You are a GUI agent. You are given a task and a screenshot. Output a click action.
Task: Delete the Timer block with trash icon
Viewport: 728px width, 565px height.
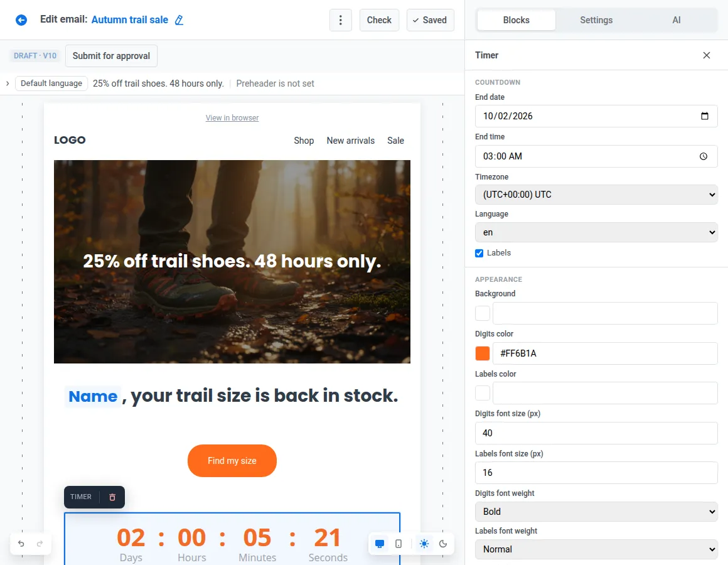click(x=112, y=497)
